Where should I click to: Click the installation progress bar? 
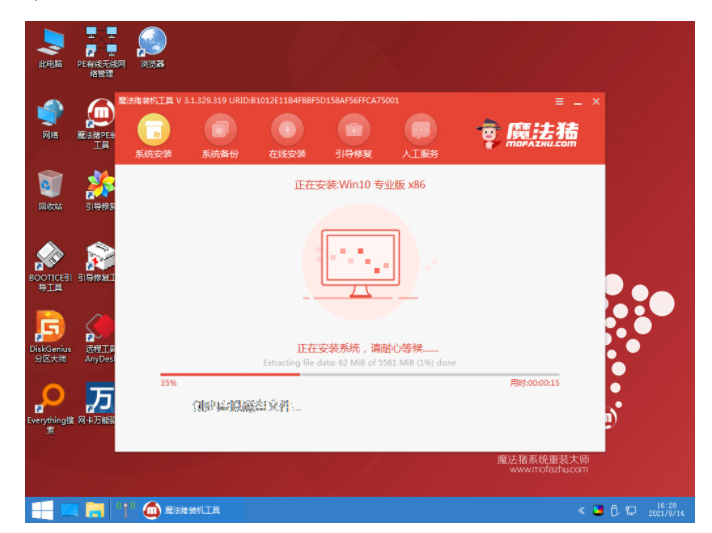click(x=345, y=374)
